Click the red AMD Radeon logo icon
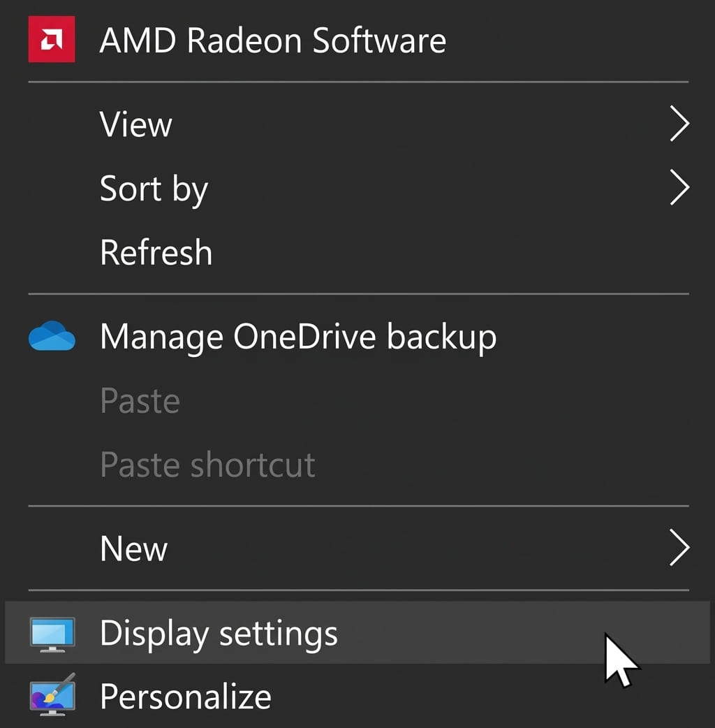 (x=52, y=39)
